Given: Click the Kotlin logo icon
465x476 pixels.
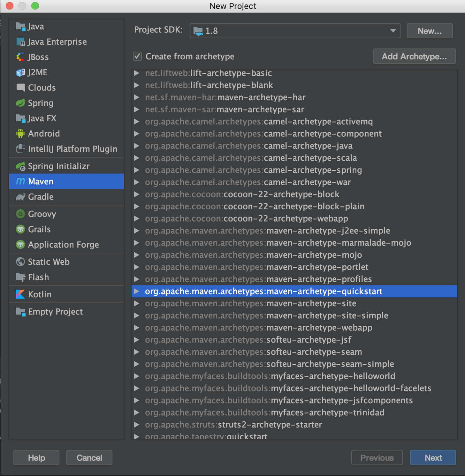Looking at the screenshot, I should [x=20, y=294].
